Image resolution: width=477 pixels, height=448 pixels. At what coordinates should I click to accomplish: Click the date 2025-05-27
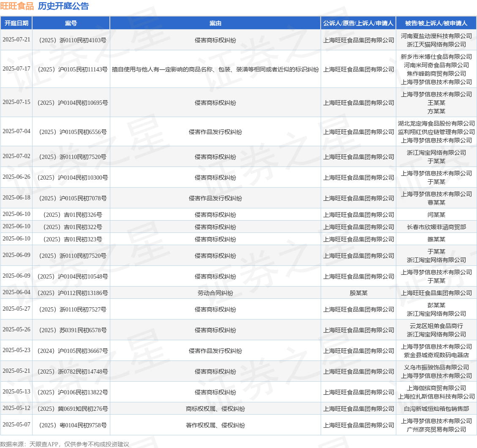[16, 309]
